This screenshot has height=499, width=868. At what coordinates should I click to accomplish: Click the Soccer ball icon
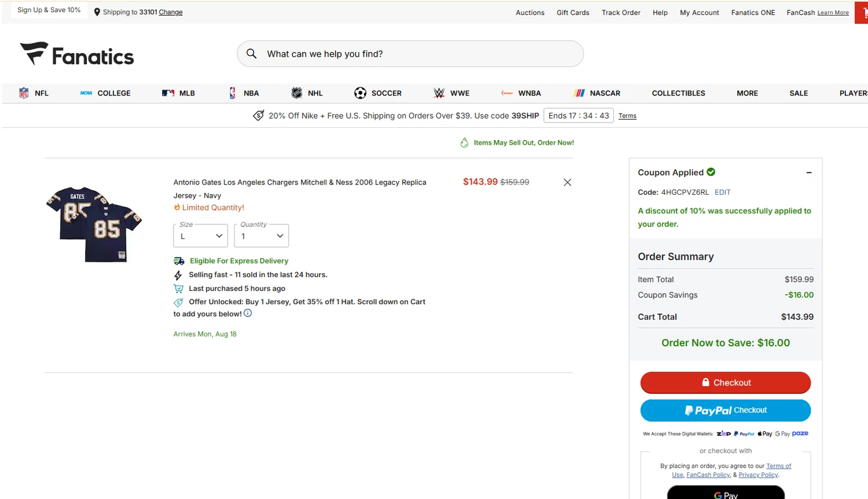pos(361,93)
